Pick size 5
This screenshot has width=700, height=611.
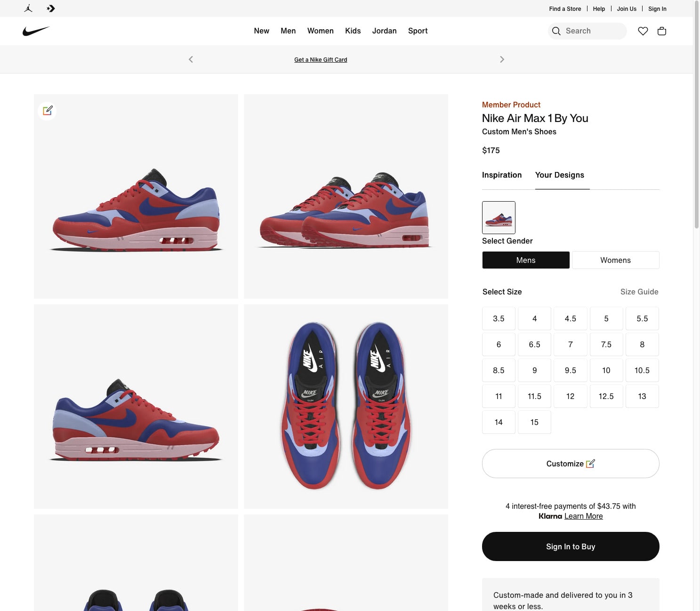(x=606, y=318)
